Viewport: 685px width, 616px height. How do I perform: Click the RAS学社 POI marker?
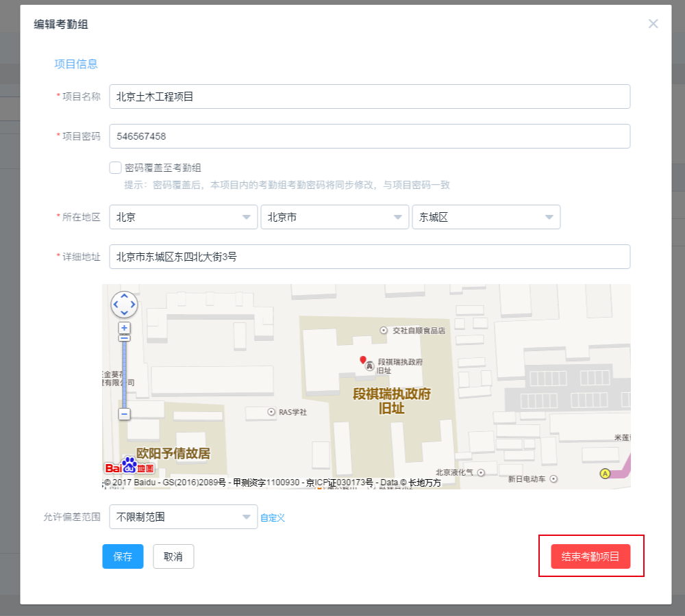[x=270, y=411]
